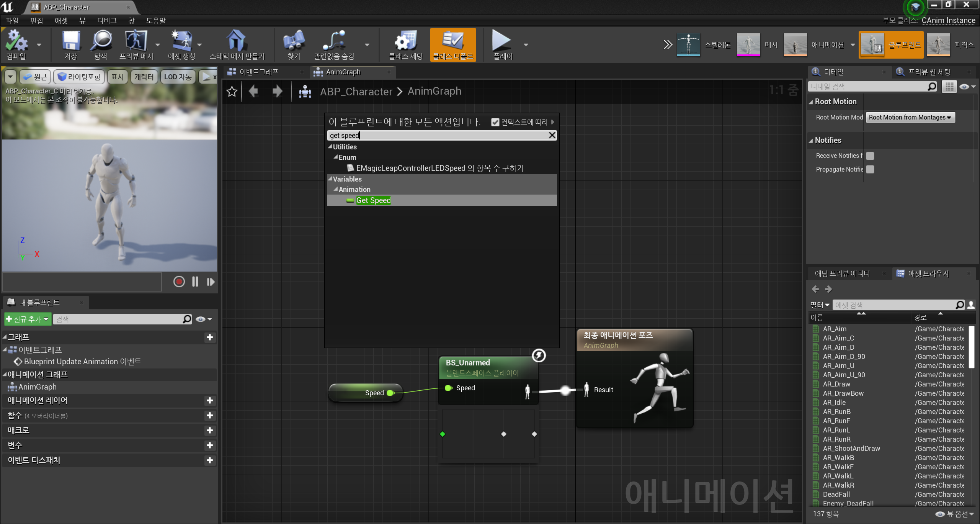Click the record button under preview viewport
980x524 pixels.
[179, 282]
